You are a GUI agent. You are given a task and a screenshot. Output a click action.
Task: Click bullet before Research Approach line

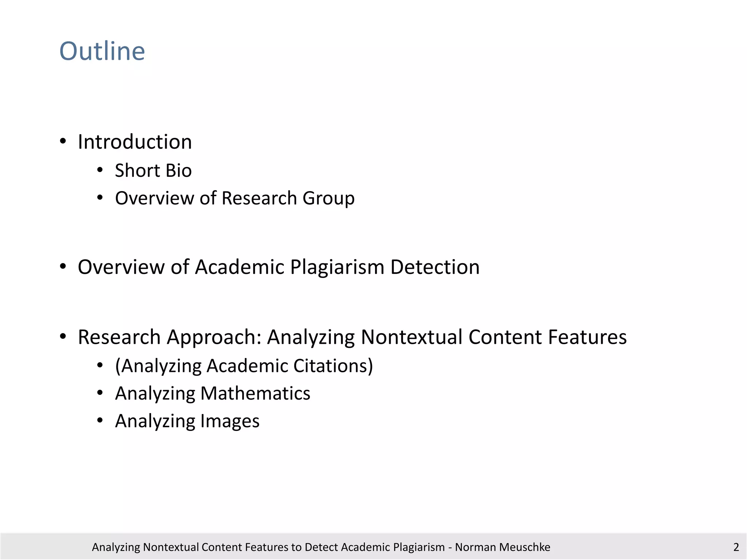(63, 337)
